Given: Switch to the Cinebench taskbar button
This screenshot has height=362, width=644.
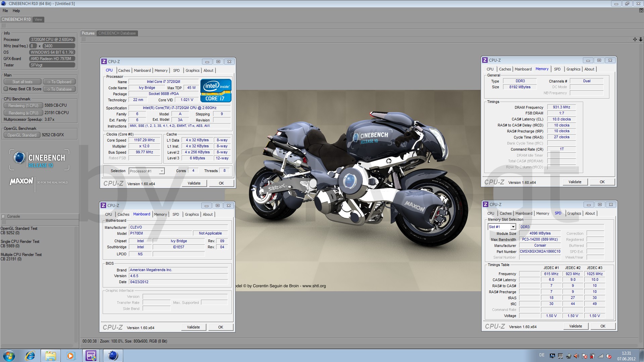Looking at the screenshot, I should click(113, 356).
